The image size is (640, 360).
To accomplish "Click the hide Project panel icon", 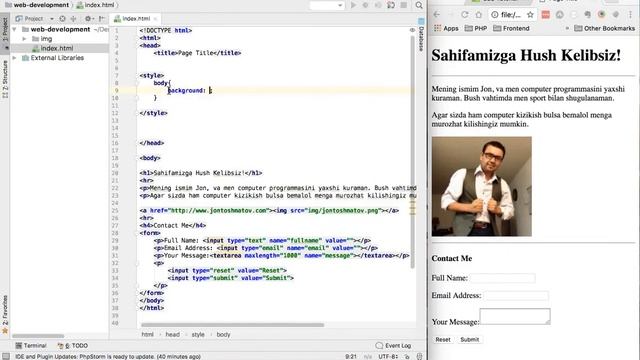I will click(101, 18).
